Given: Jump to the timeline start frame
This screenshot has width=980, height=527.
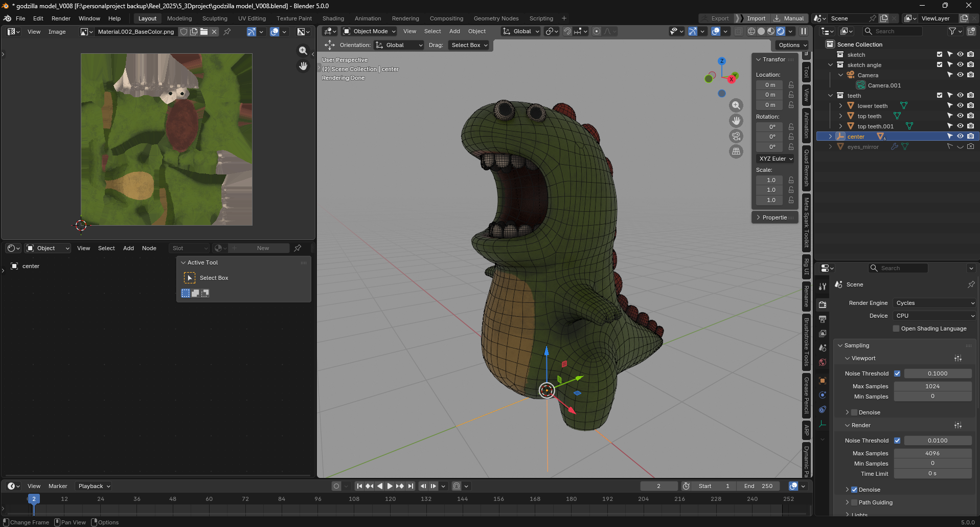Looking at the screenshot, I should point(359,486).
